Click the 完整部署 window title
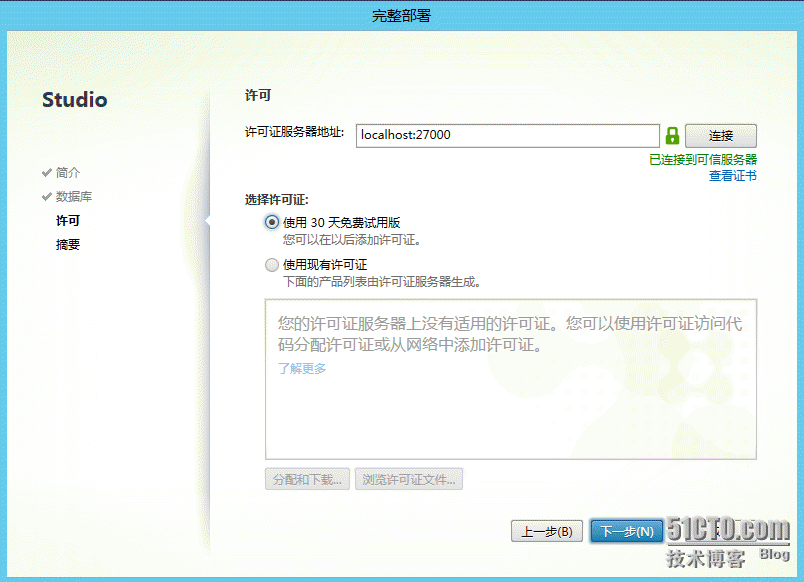The width and height of the screenshot is (804, 582). [x=401, y=15]
